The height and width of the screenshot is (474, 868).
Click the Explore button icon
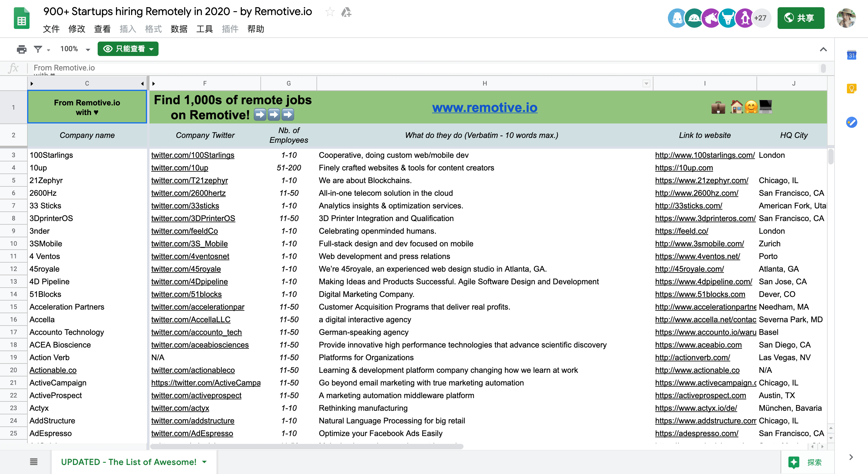point(794,462)
